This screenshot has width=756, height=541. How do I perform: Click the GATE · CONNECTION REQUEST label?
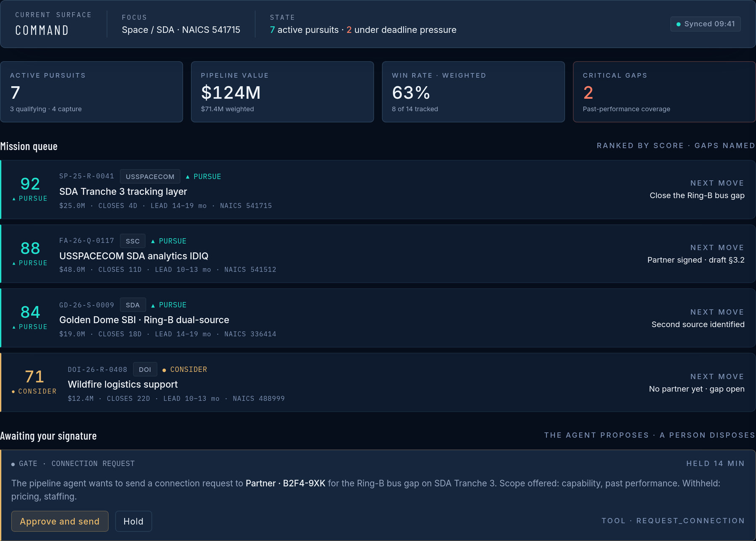73,464
